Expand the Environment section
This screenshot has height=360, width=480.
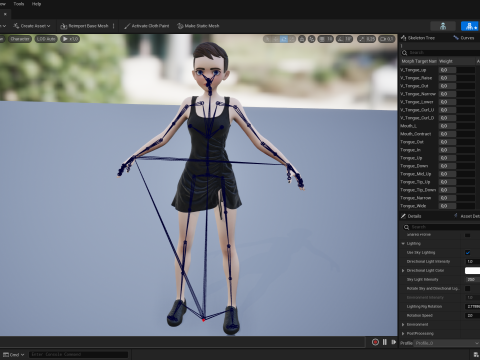coord(403,325)
